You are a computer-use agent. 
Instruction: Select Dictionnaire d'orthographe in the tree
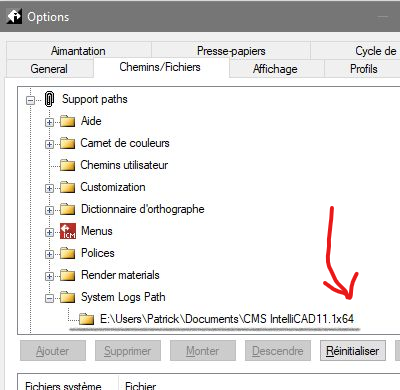(143, 209)
